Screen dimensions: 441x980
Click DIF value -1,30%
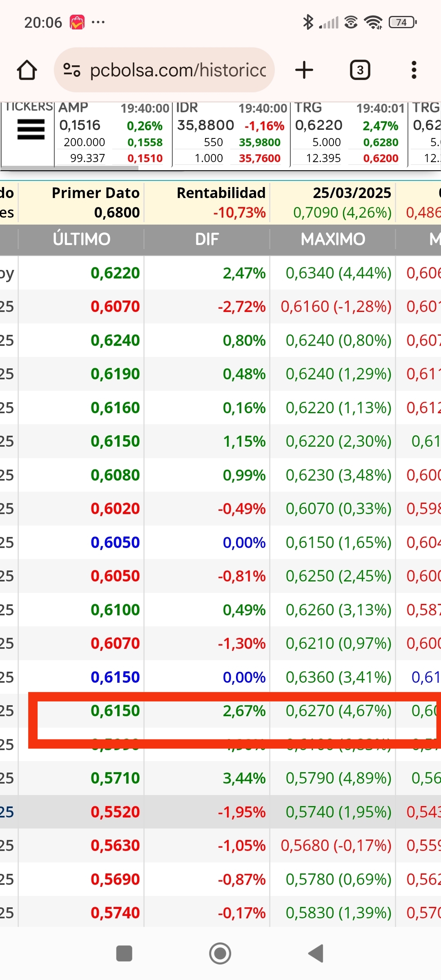[242, 644]
